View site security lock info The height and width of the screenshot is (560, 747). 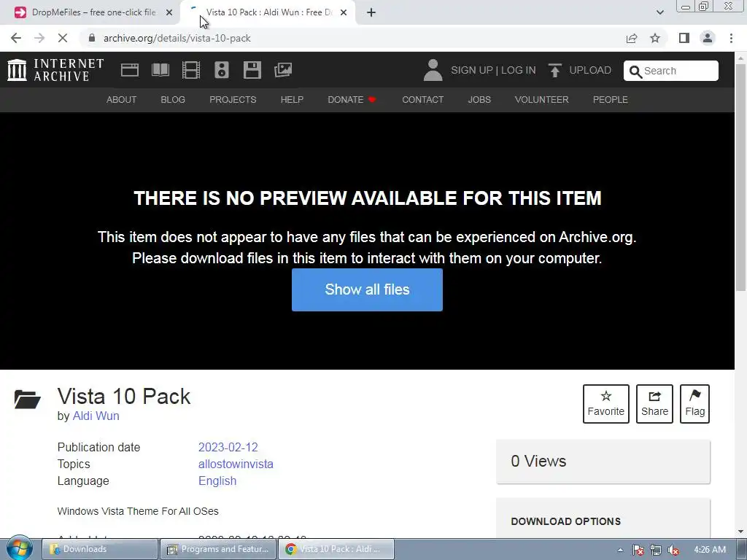[x=92, y=38]
